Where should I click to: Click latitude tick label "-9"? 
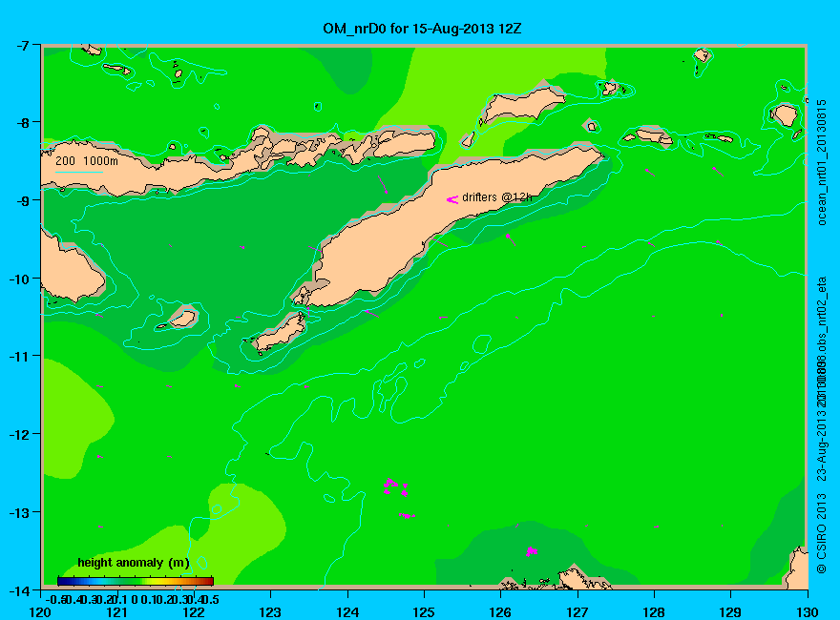(21, 200)
